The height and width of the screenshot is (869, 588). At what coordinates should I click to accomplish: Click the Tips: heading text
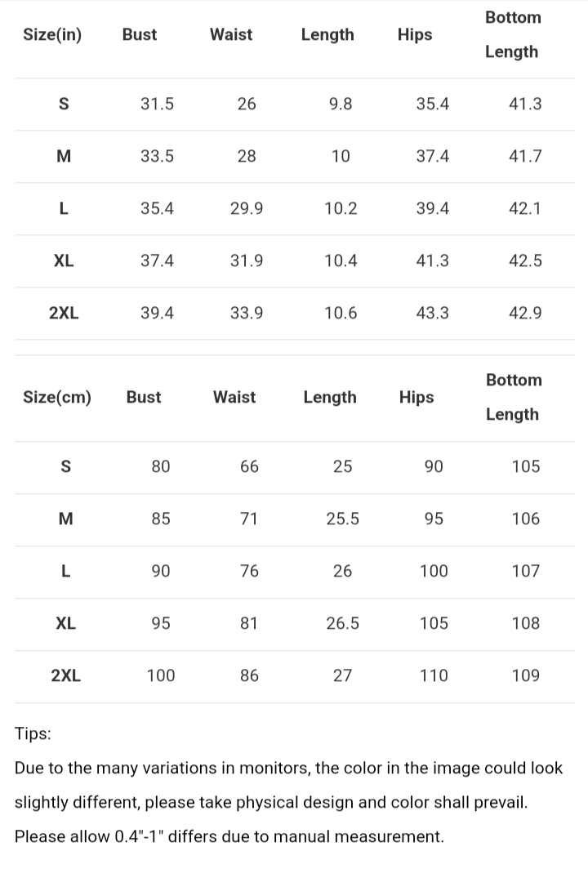click(33, 733)
